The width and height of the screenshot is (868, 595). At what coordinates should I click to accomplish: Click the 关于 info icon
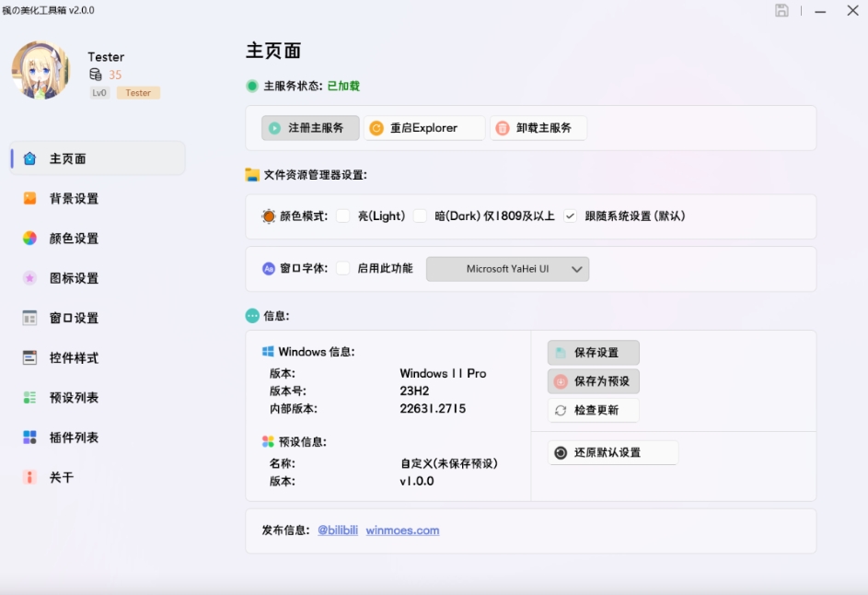30,477
